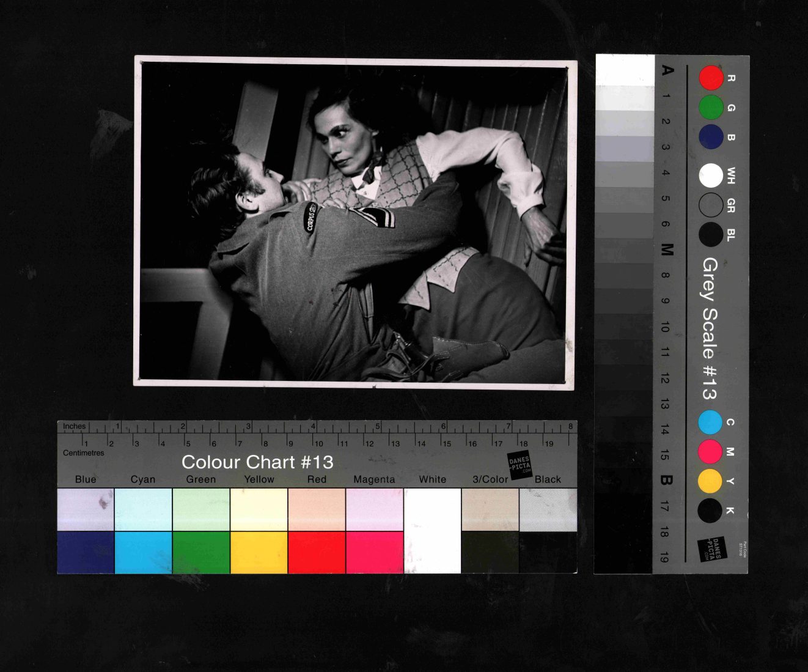Click the magenta M circle

click(710, 452)
